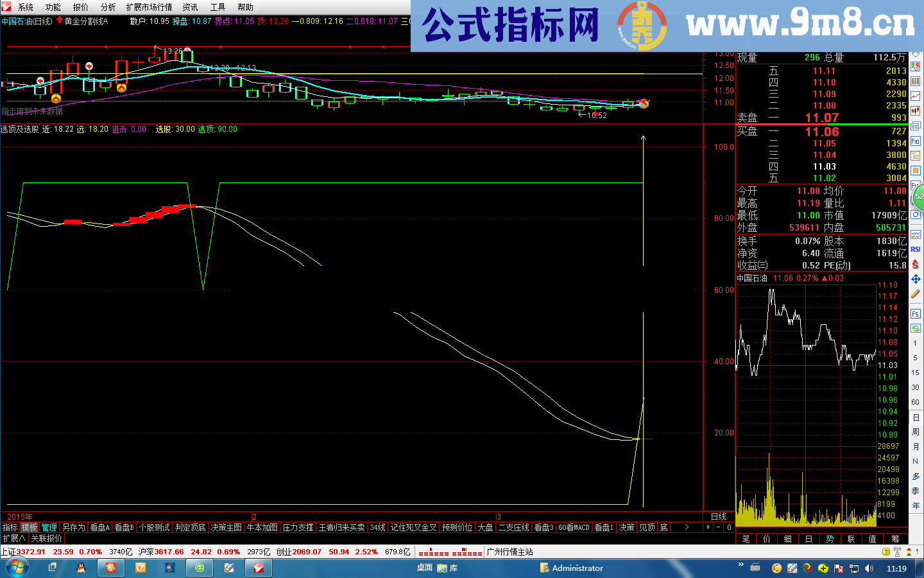Switch to the 值 tab under intraday chart

tap(873, 539)
